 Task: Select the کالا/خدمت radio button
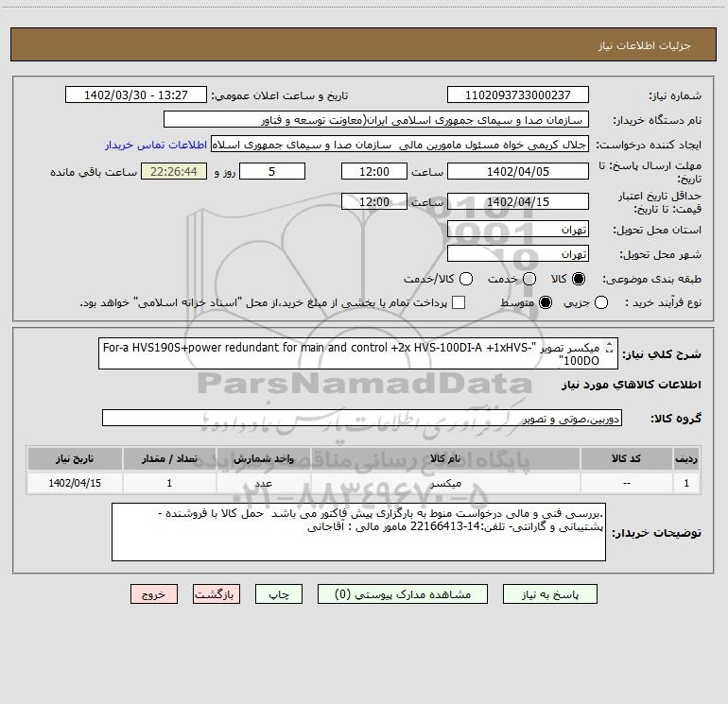tap(466, 279)
